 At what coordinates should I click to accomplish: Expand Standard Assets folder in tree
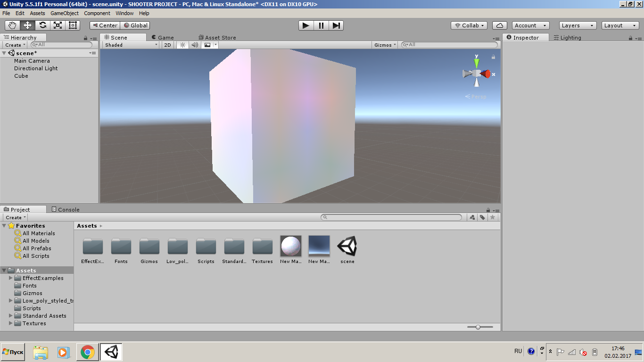pos(11,316)
